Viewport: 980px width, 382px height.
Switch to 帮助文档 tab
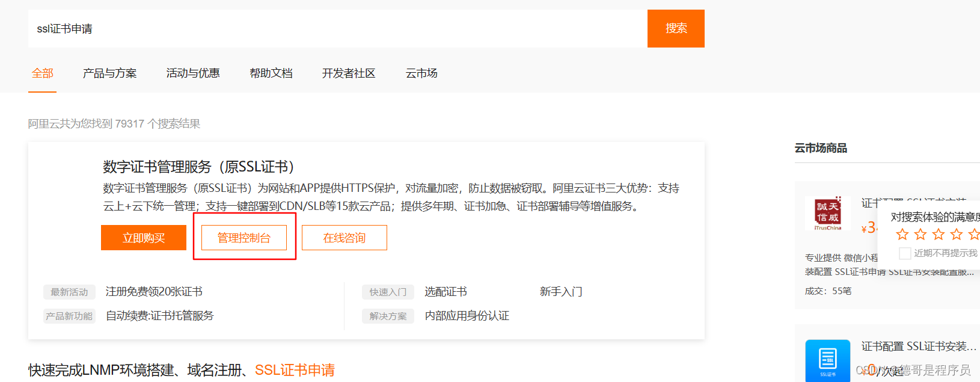click(271, 73)
